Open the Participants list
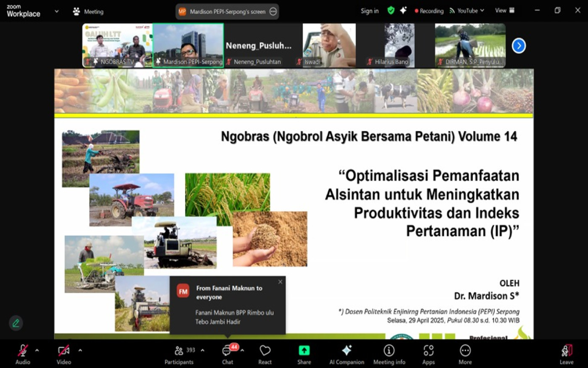This screenshot has width=588, height=368. pos(179,354)
